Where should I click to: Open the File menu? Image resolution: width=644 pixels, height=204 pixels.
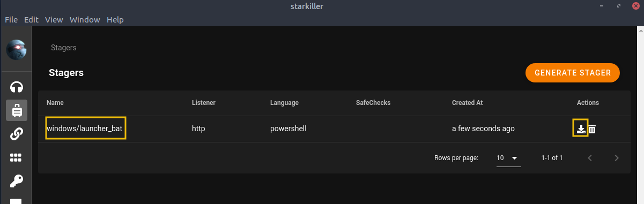[12, 20]
